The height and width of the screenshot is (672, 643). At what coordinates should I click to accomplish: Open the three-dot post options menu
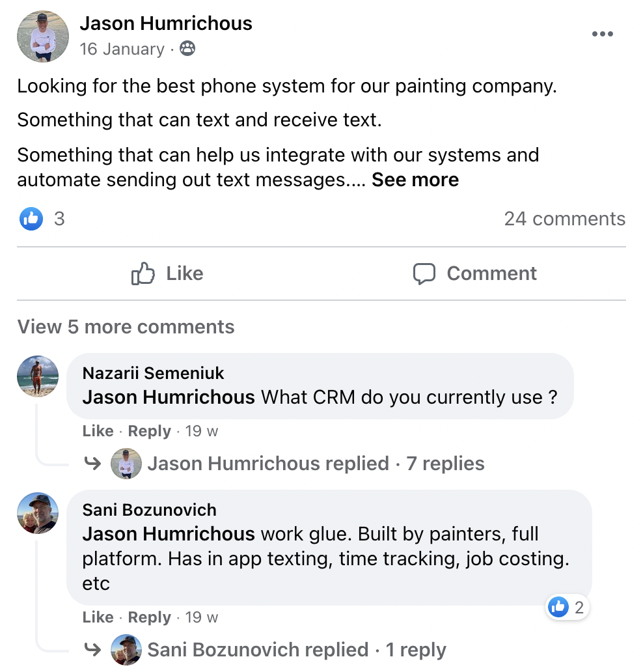coord(602,35)
